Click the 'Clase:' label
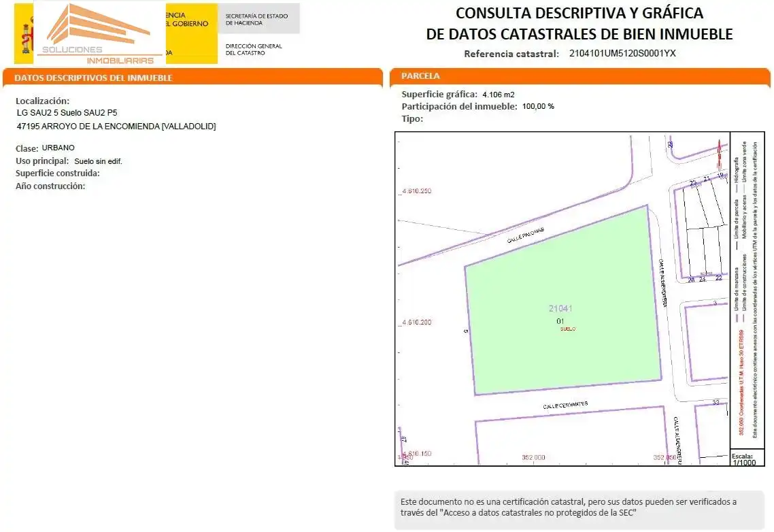Screen dimensions: 774x532 pos(27,148)
